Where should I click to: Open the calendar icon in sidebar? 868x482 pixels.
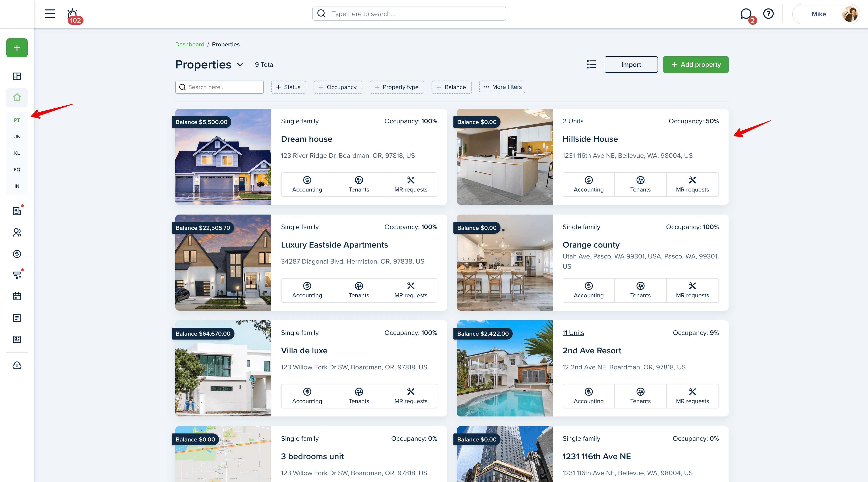click(x=17, y=296)
